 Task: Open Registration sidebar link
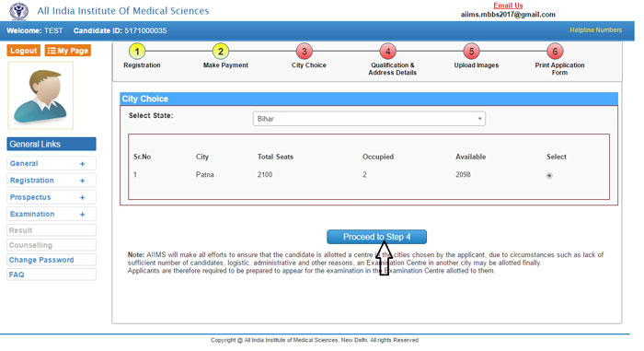click(31, 181)
